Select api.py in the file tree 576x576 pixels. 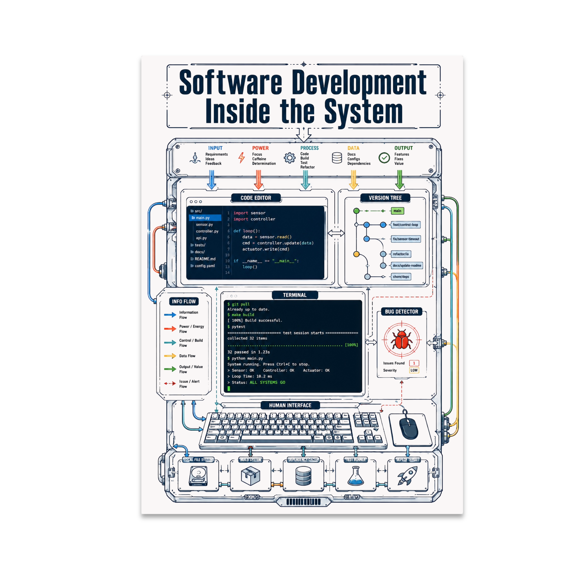201,238
